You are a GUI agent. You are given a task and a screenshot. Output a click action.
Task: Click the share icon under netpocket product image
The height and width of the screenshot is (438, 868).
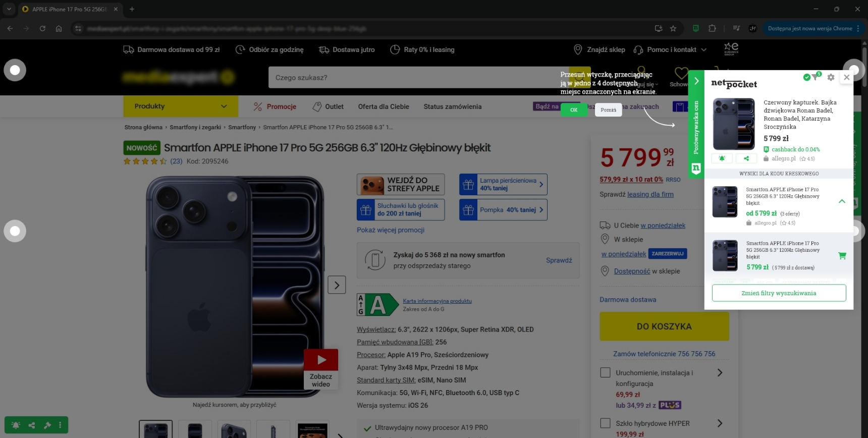coord(746,158)
